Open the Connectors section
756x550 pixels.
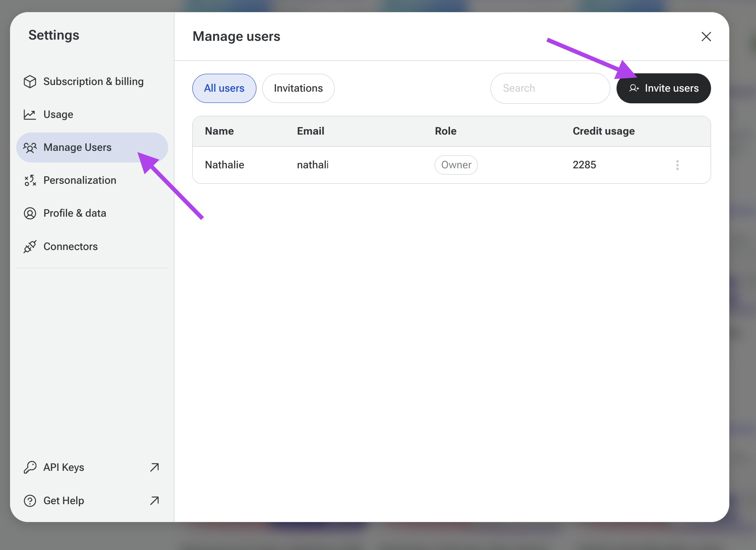(x=92, y=247)
